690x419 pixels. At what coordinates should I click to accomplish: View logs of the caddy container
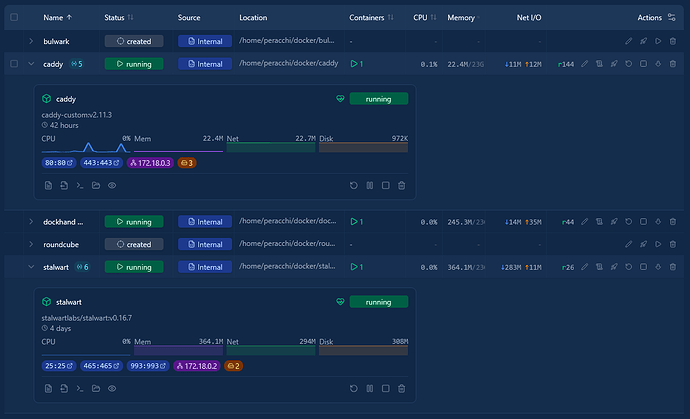click(x=48, y=185)
